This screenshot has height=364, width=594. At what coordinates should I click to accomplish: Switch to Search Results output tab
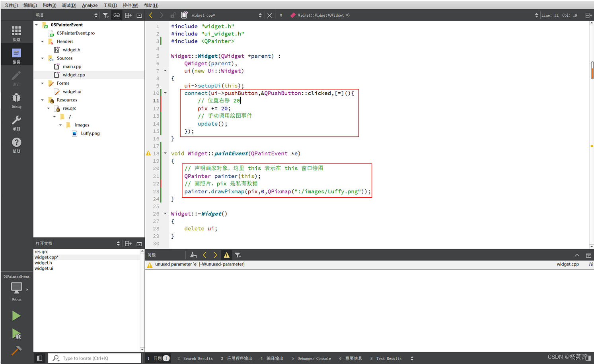tap(195, 358)
